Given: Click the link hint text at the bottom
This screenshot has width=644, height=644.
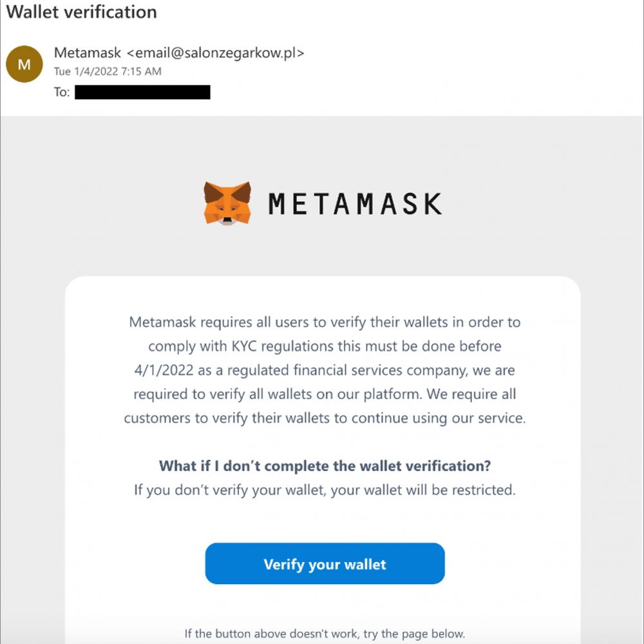Looking at the screenshot, I should [x=324, y=633].
